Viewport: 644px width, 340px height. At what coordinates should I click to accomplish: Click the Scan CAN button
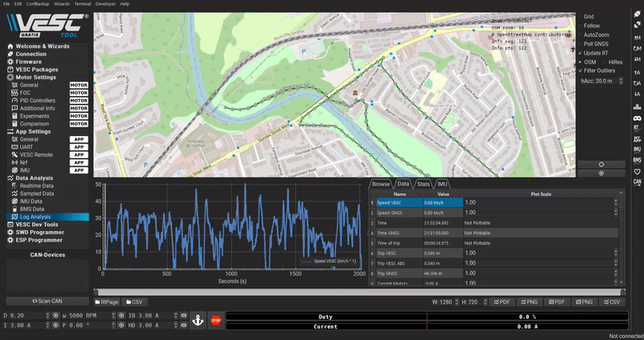tap(47, 301)
